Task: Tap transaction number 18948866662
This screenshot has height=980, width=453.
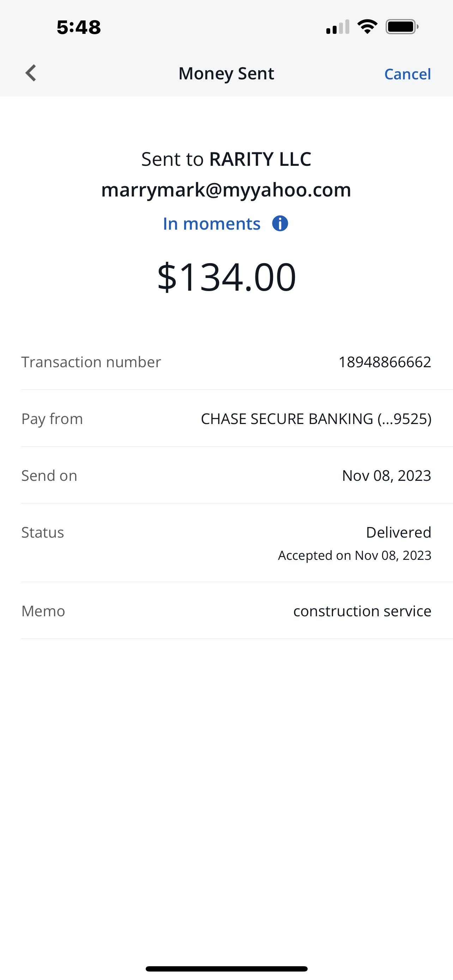Action: pyautogui.click(x=385, y=362)
